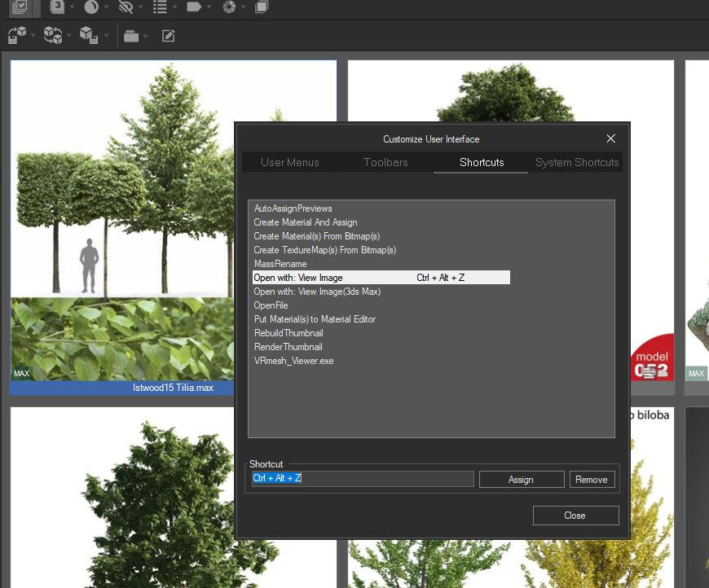This screenshot has height=588, width=709.
Task: Click the multi-select checkmark icon in top toolbar
Action: pos(20,7)
